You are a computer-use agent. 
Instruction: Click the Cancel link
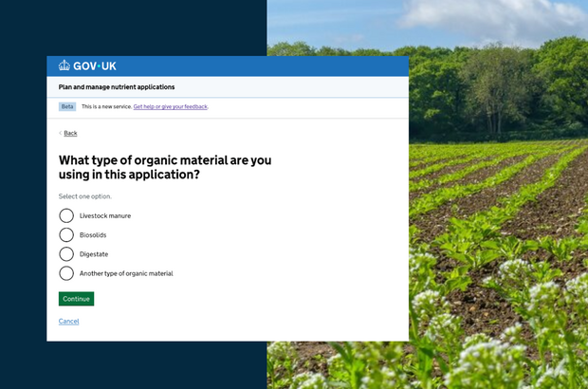pyautogui.click(x=68, y=322)
